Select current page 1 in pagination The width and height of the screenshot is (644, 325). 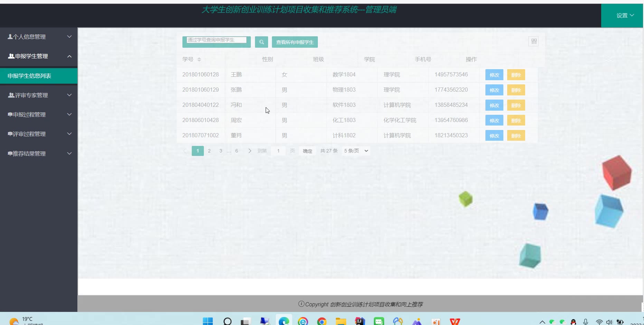click(198, 151)
